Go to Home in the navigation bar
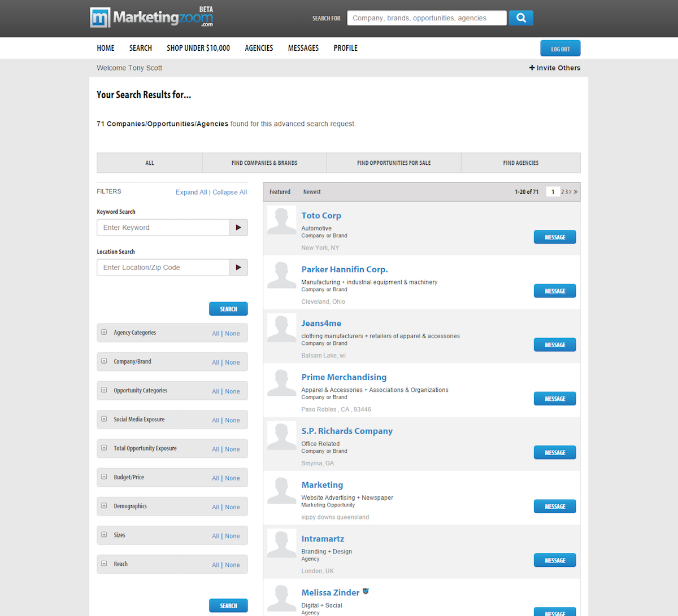 (x=106, y=48)
